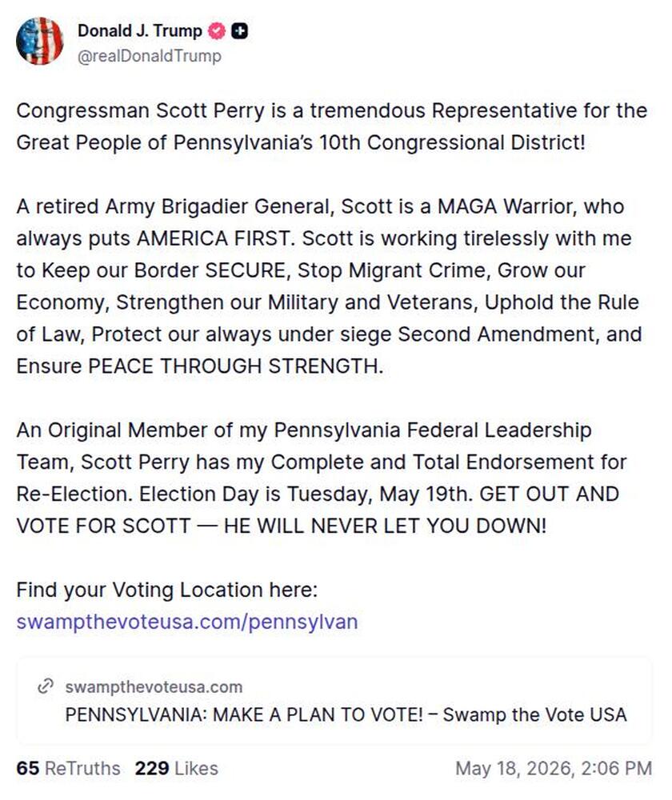Viewport: 672px width, 800px height.
Task: Click the paragraph about Congressman Scott Perry
Action: [x=332, y=126]
